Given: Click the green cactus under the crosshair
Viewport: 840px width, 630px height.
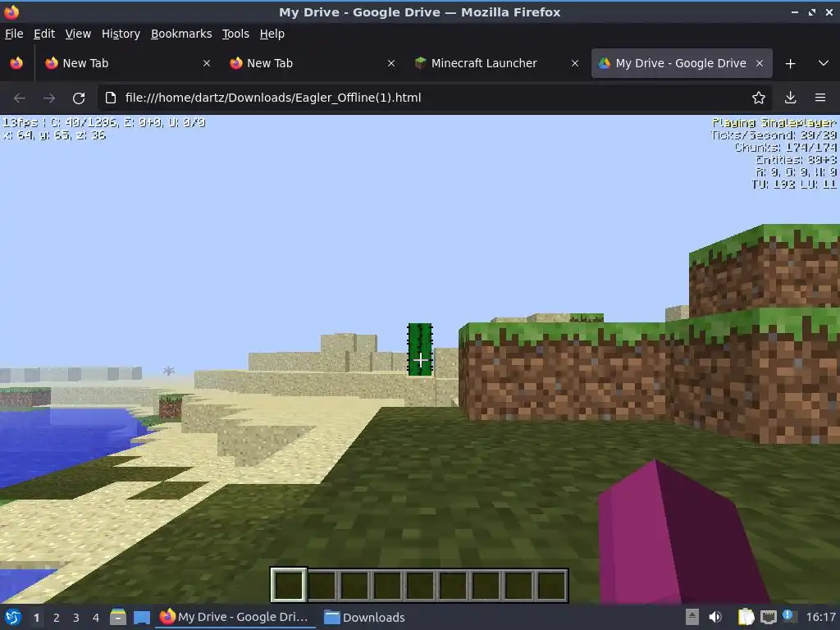Looking at the screenshot, I should 420,349.
